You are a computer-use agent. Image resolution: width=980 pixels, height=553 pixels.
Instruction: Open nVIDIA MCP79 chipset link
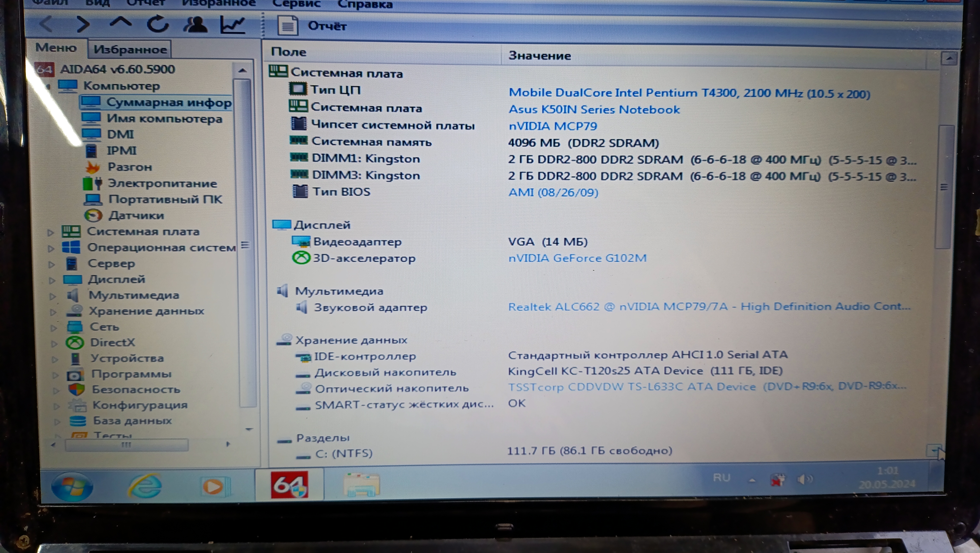tap(553, 126)
